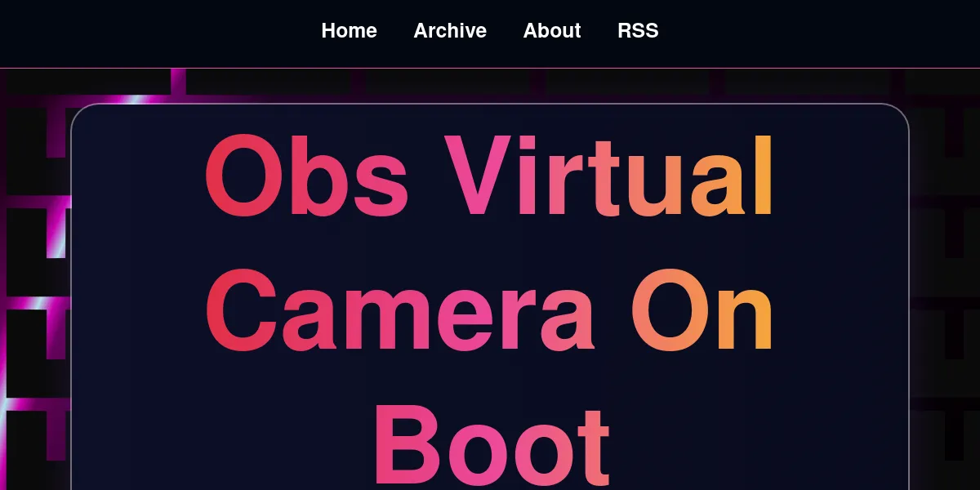Click the article card's top-left rounded corner

click(80, 113)
